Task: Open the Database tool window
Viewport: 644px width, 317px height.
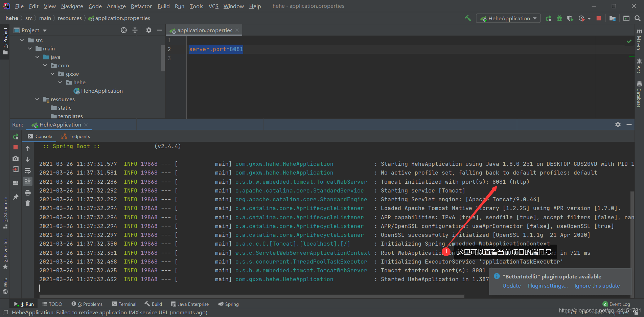Action: (639, 94)
